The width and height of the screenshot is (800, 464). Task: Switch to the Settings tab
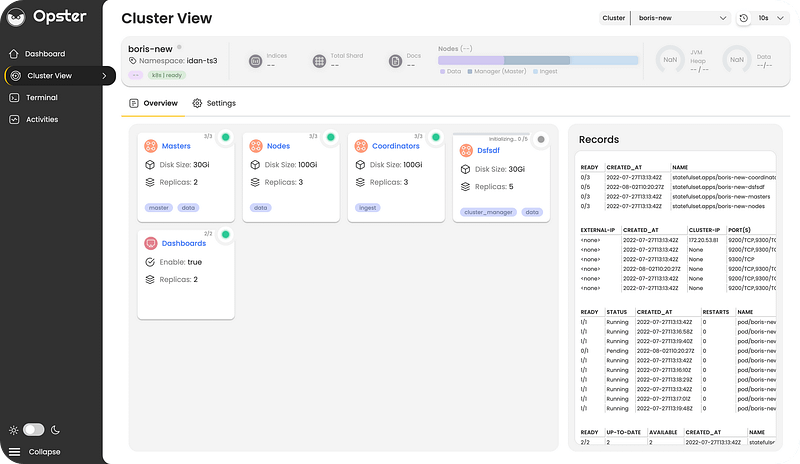[x=214, y=103]
